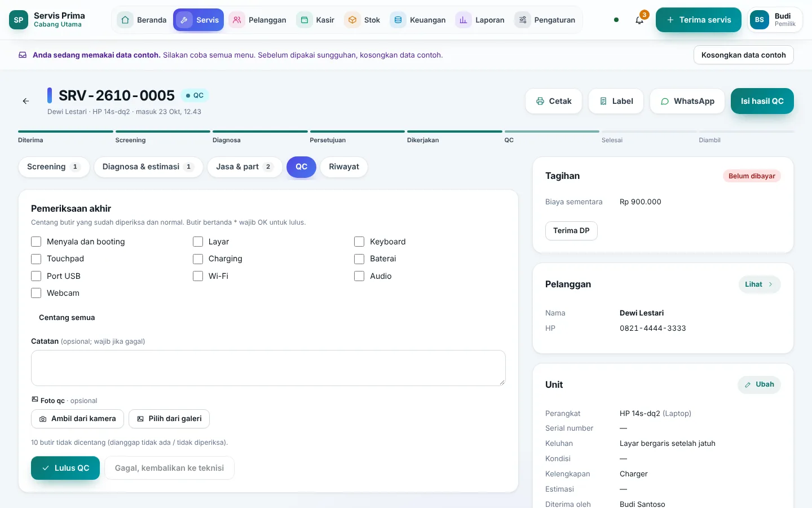Click Centang semua
This screenshot has height=508, width=812.
point(67,318)
